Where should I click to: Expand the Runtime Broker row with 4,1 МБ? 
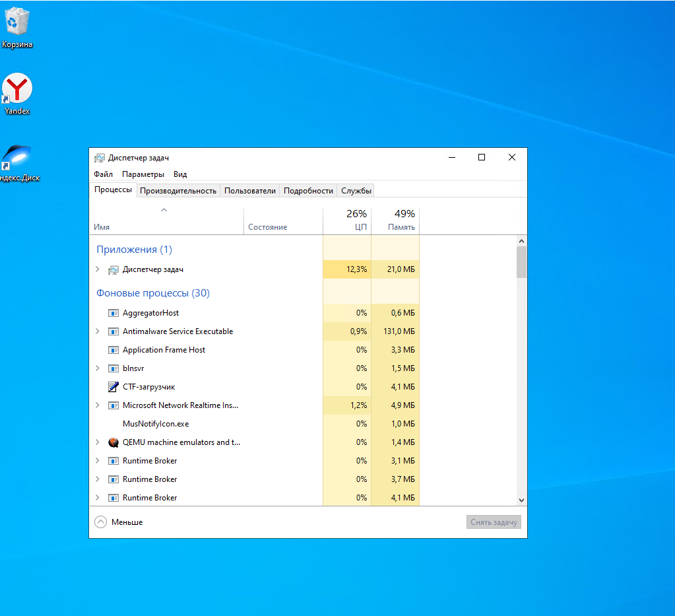pos(97,498)
